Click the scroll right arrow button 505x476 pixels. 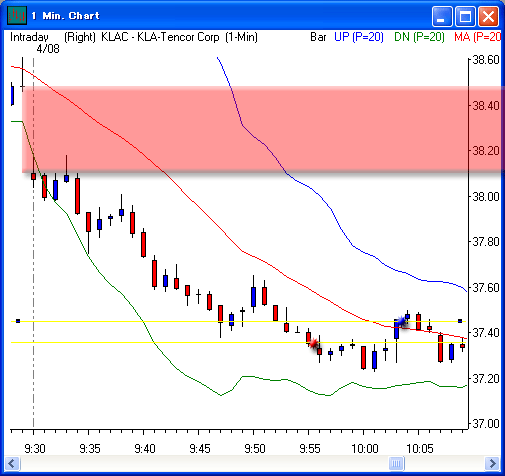[x=492, y=463]
